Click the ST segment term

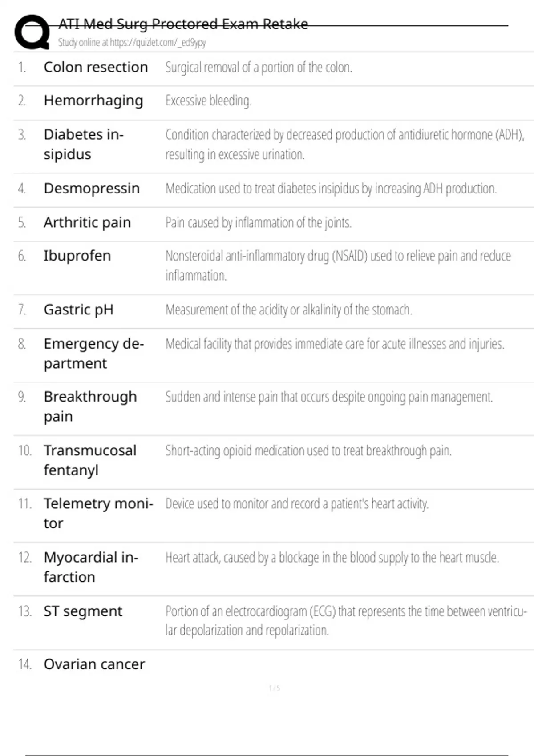tap(83, 611)
